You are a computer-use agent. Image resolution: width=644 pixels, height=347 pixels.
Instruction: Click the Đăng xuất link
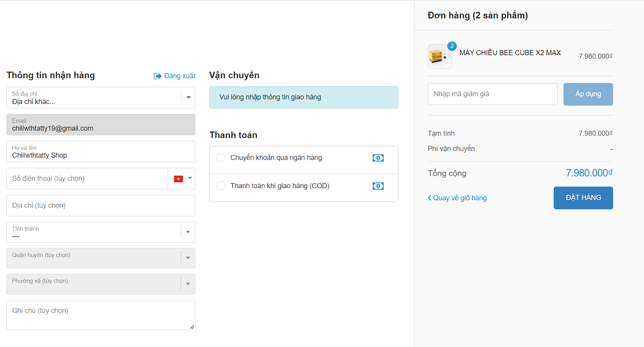(179, 76)
